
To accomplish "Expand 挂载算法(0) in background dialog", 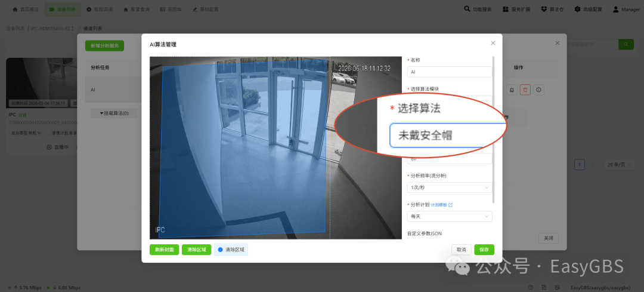I will tap(114, 113).
